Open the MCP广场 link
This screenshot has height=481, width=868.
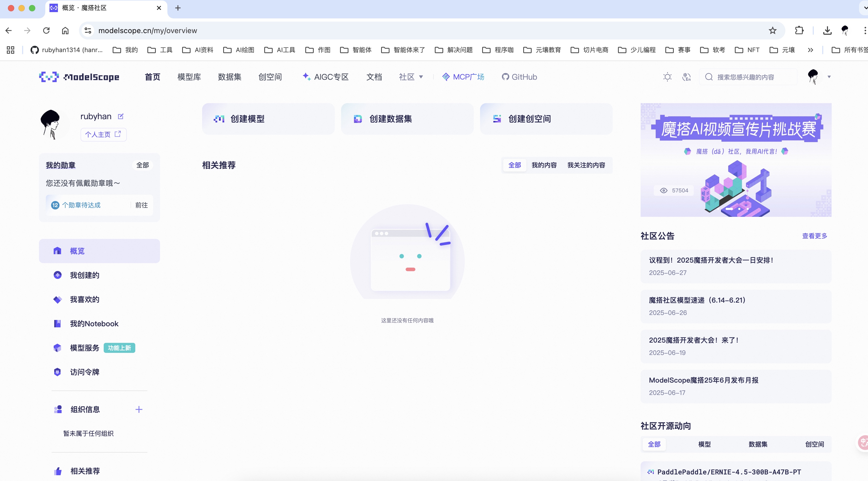[463, 77]
